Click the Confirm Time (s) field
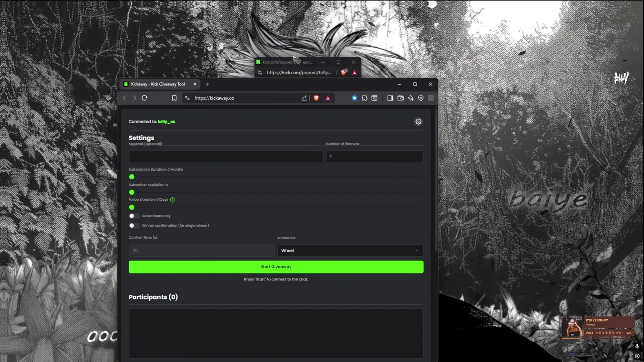 click(x=202, y=250)
